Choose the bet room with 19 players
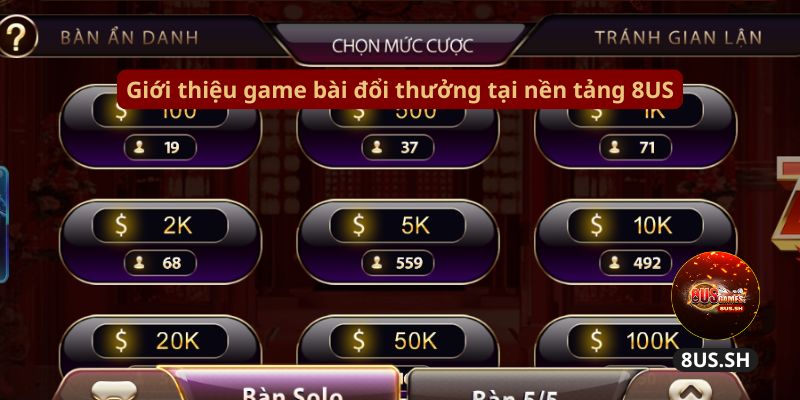Viewport: 800px width, 400px height. (160, 127)
